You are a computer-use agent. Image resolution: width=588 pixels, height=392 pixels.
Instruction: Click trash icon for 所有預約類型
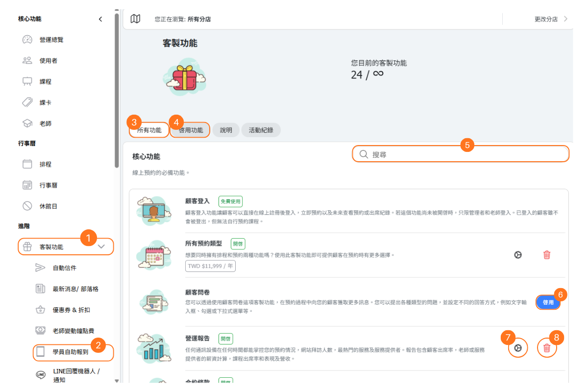[547, 255]
